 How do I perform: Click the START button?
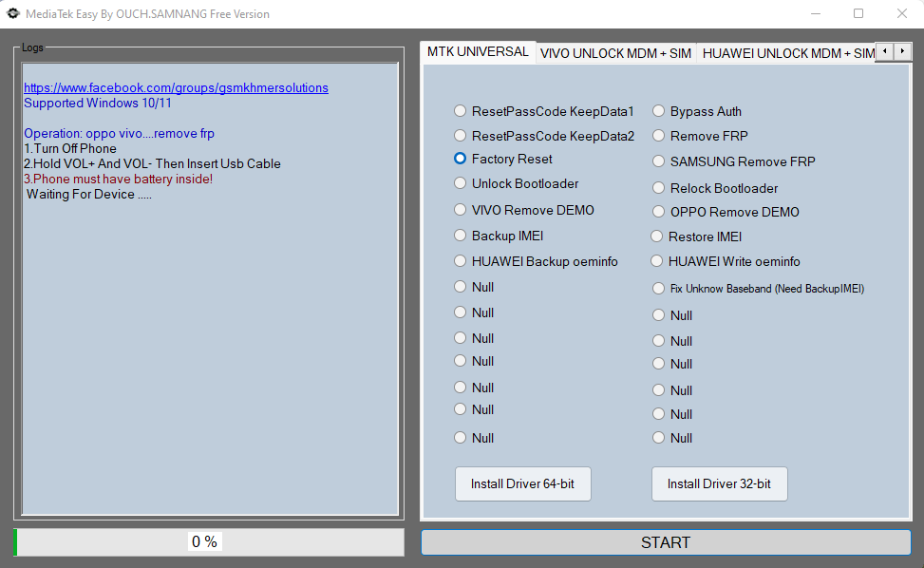[666, 542]
